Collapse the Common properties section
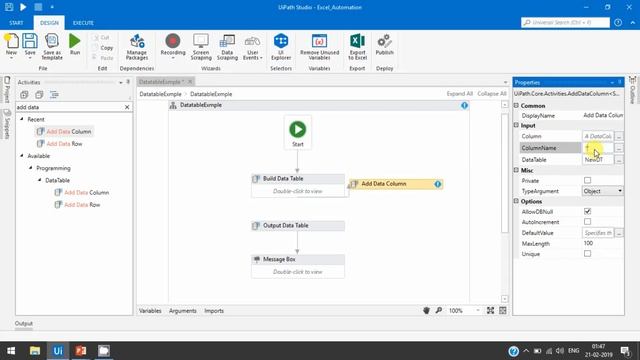 click(x=516, y=105)
